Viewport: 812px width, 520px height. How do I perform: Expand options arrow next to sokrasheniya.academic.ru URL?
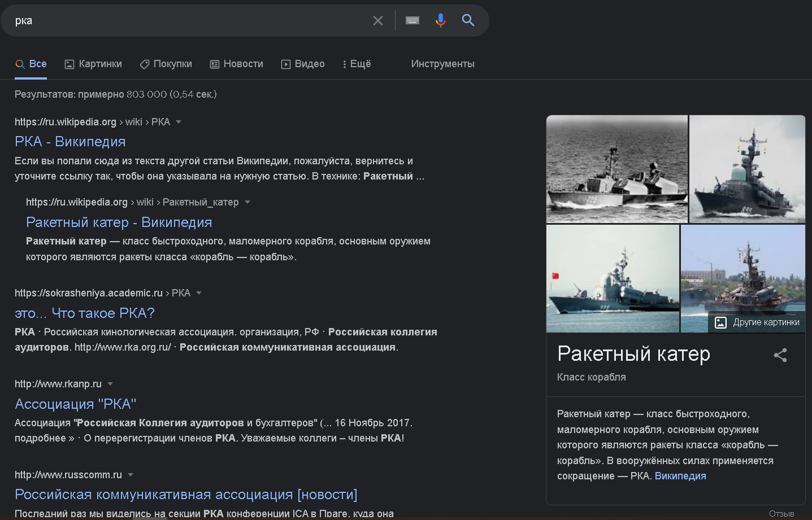(x=199, y=293)
